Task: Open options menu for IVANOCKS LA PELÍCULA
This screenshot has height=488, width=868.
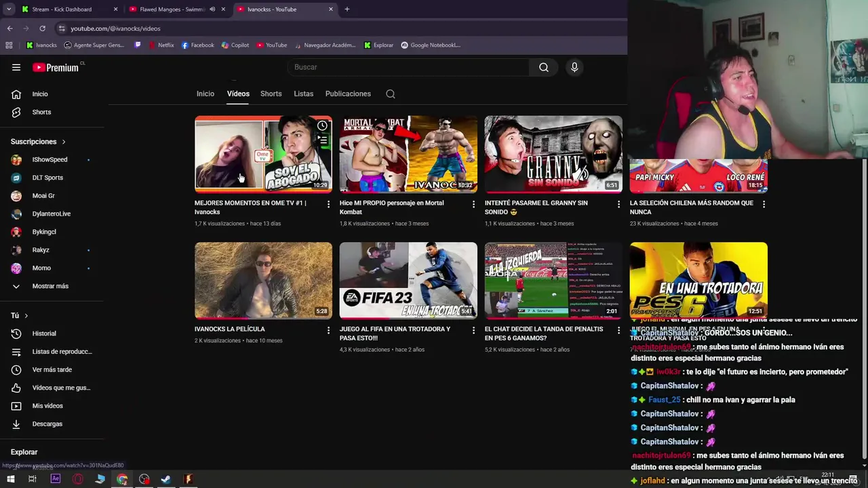Action: (328, 330)
